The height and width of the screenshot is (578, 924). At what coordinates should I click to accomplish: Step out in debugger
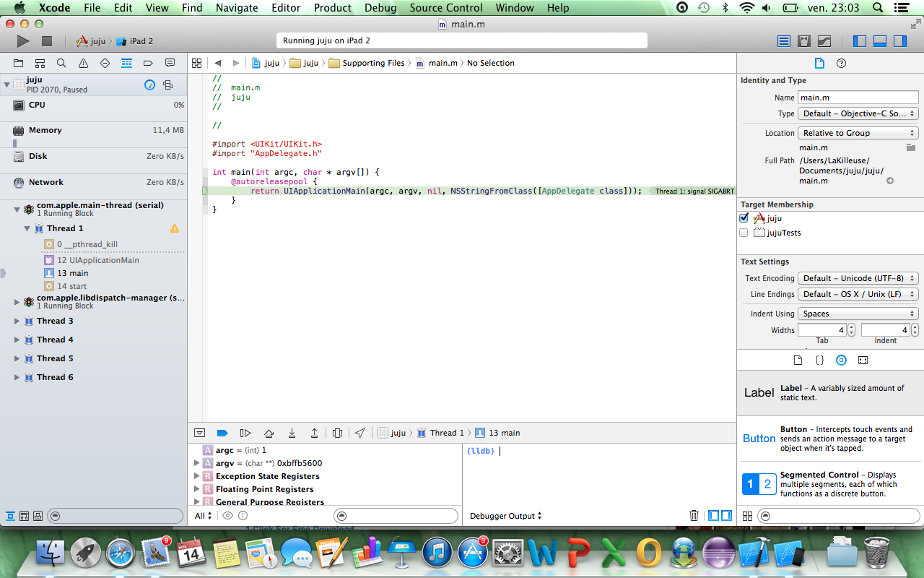click(x=315, y=433)
